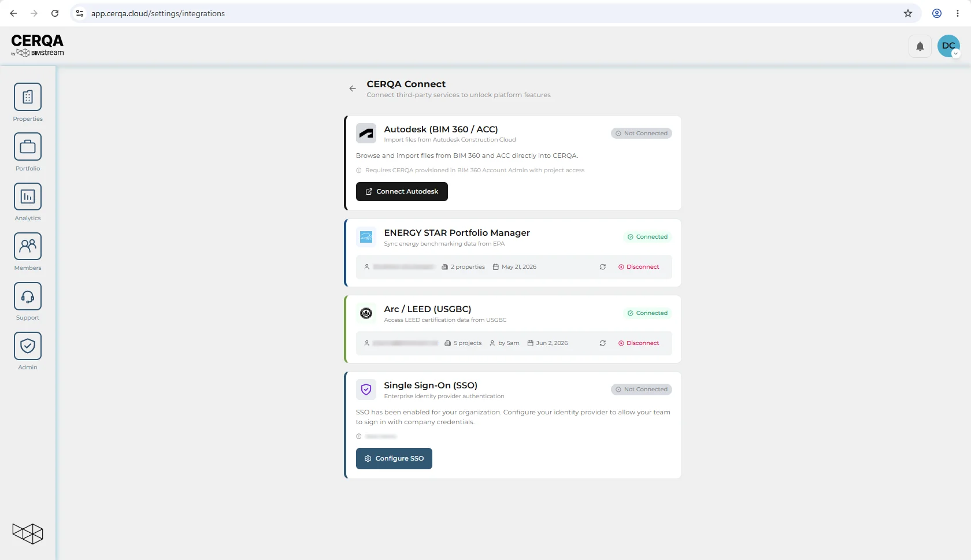Click the CERQA logo
This screenshot has height=560, width=971.
click(x=38, y=45)
